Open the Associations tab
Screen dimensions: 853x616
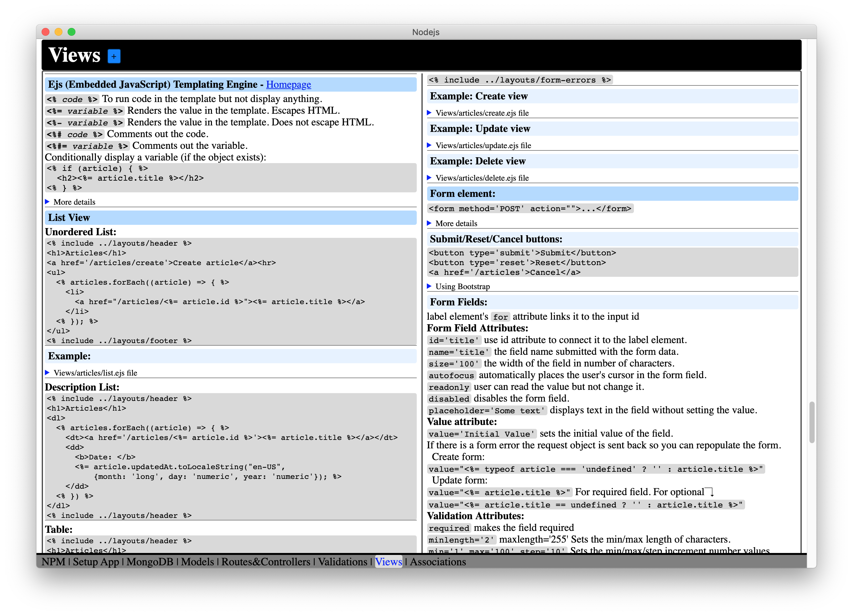(438, 561)
